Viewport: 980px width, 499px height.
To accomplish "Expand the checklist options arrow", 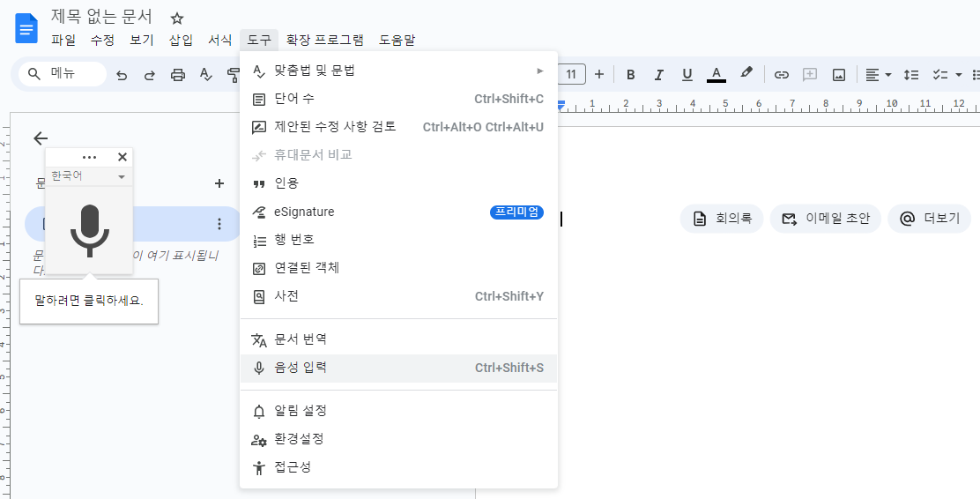I will click(959, 75).
